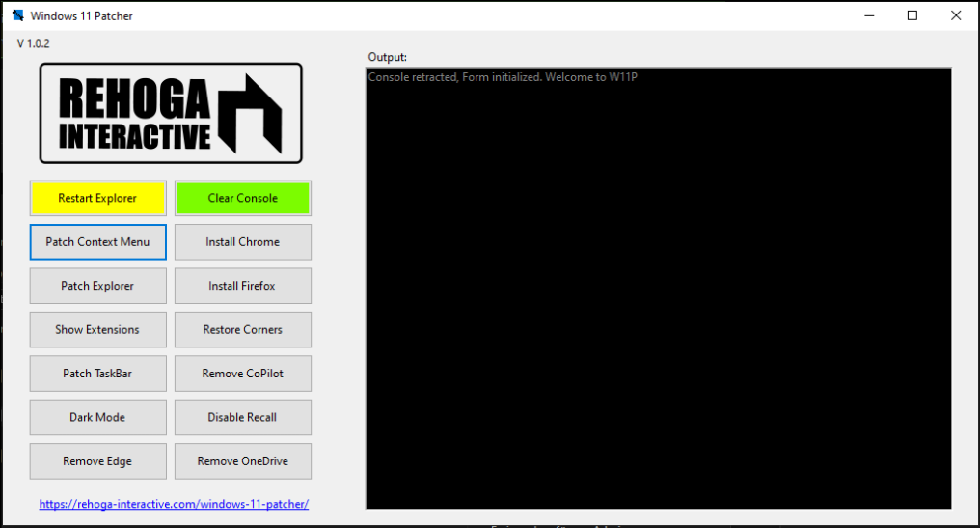Image resolution: width=980 pixels, height=528 pixels.
Task: Minimize the Windows 11 Patcher window
Action: click(869, 15)
